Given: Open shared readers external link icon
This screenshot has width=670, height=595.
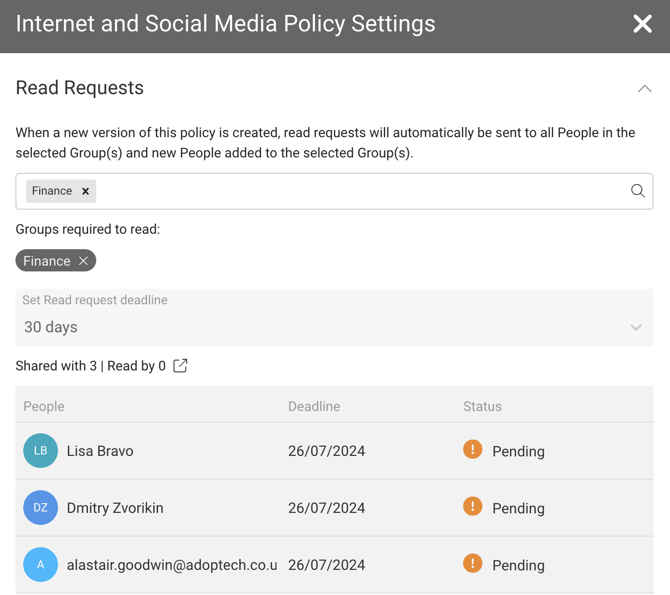Looking at the screenshot, I should point(180,366).
